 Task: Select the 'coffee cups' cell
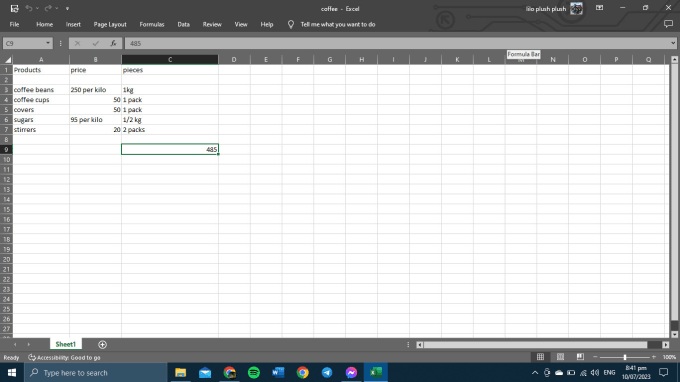click(41, 100)
